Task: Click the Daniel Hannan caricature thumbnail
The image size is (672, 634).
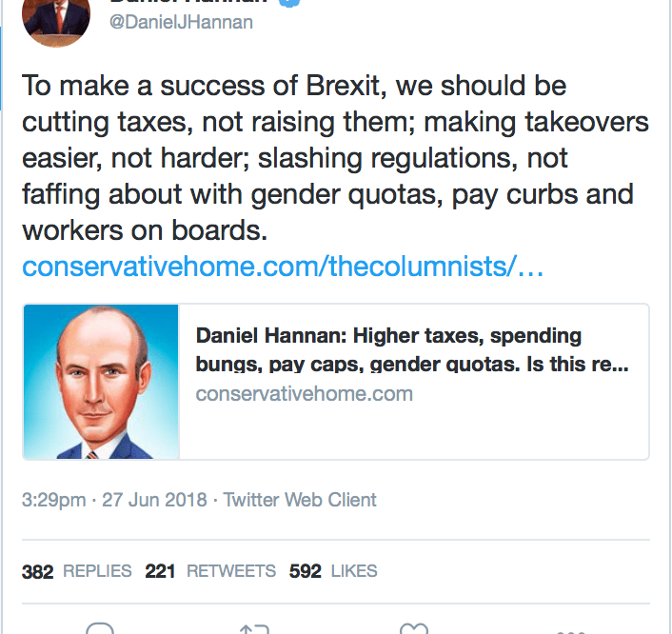Action: pyautogui.click(x=101, y=382)
